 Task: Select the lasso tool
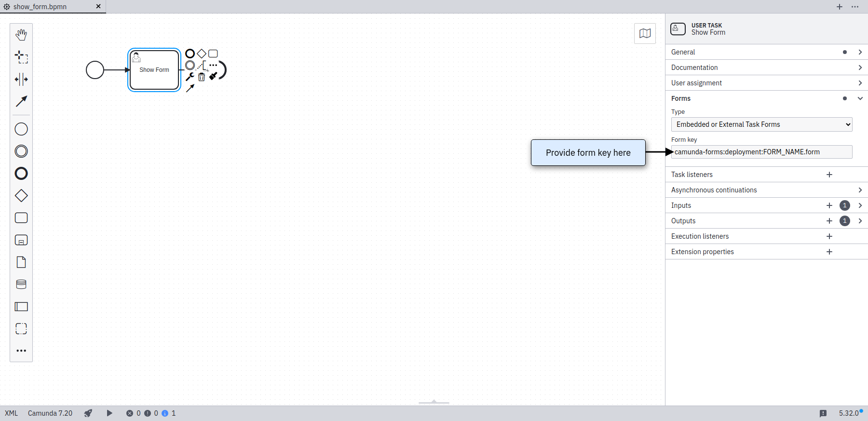tap(21, 57)
